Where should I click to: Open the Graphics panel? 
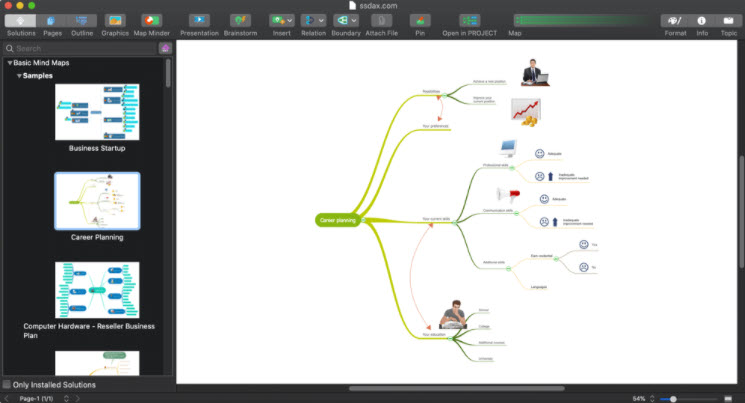(x=115, y=21)
